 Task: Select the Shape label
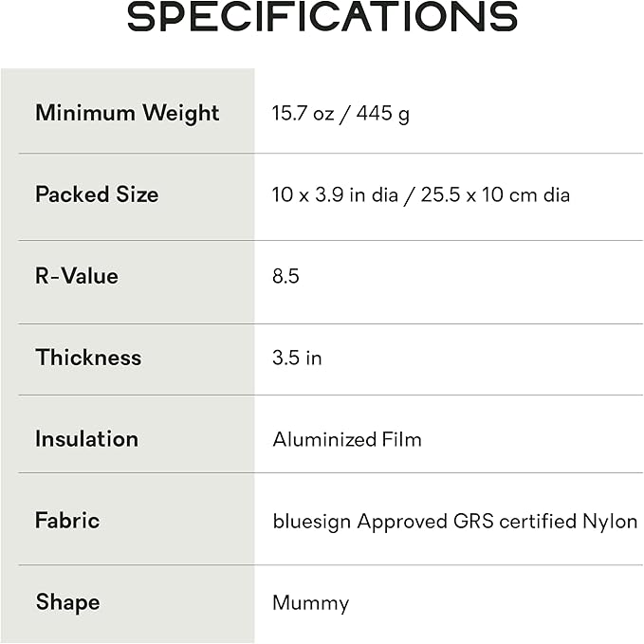pos(67,602)
